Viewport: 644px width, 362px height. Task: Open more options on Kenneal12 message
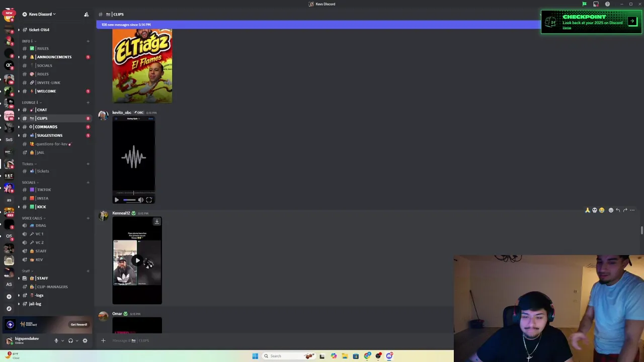click(632, 210)
